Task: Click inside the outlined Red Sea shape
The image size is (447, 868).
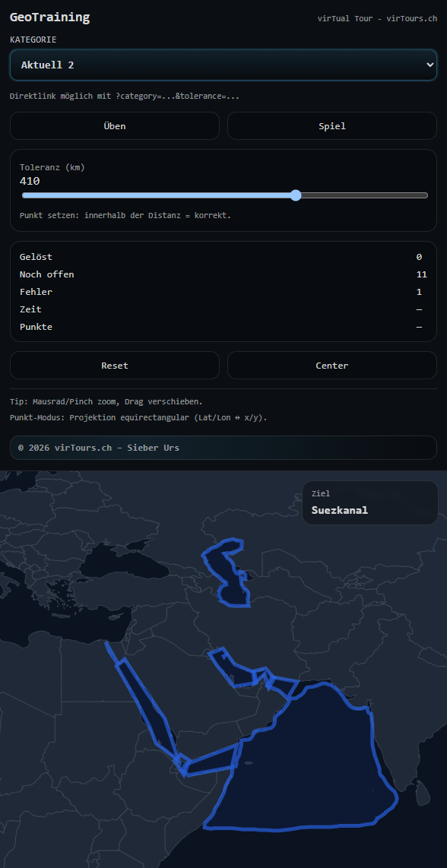Action: coord(147,704)
